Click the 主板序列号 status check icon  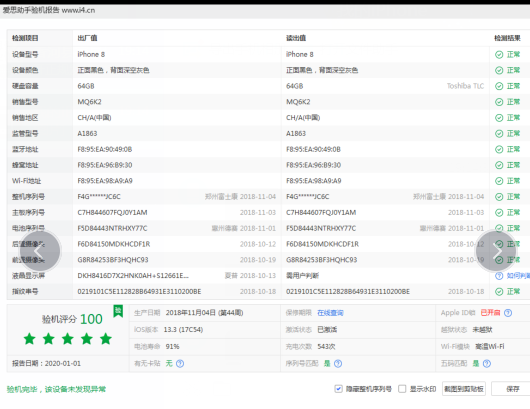pos(499,213)
